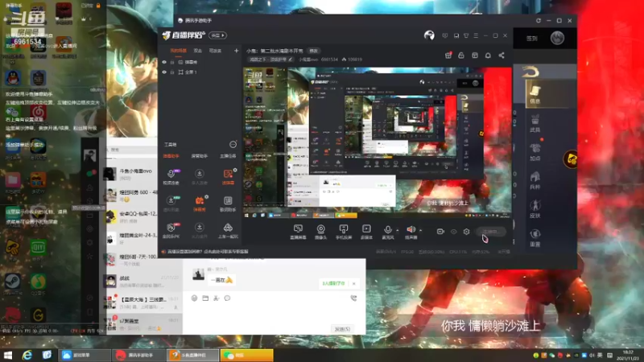
Task: Select 兵种 in the game sidebar
Action: coord(535,180)
